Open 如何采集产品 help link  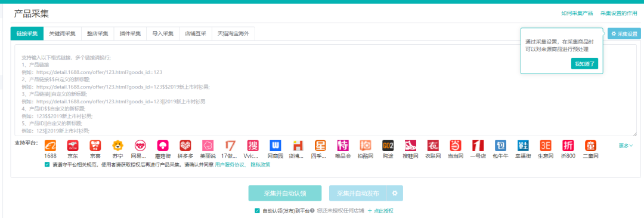coord(577,14)
